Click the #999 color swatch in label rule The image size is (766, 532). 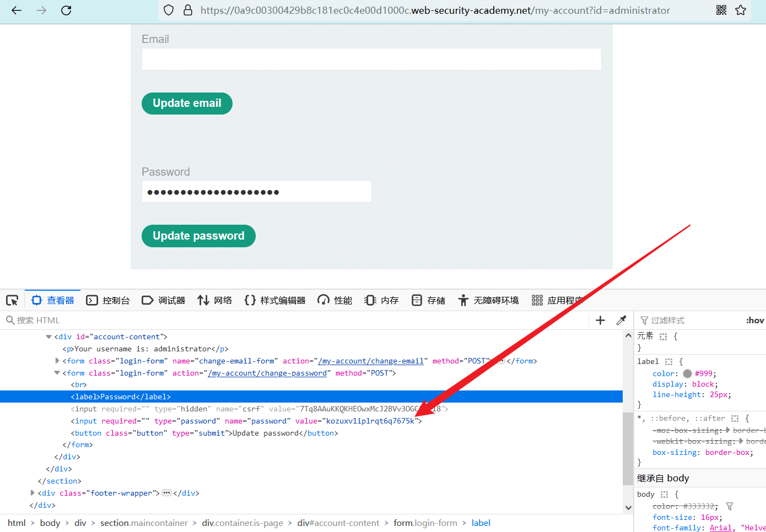(x=687, y=373)
